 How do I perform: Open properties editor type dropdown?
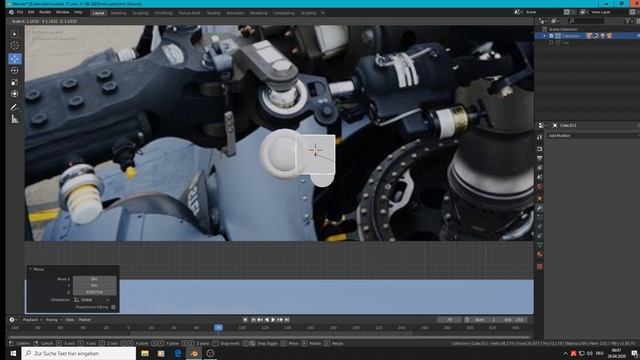[x=542, y=125]
